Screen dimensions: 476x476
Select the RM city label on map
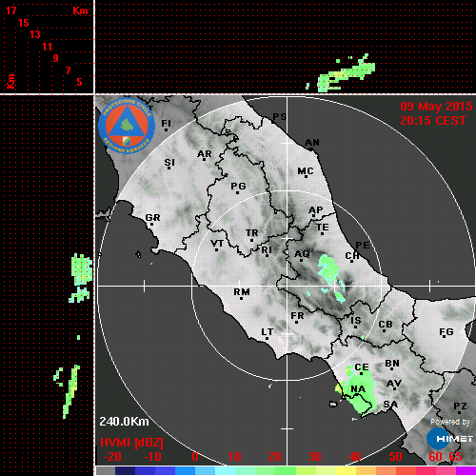(242, 292)
